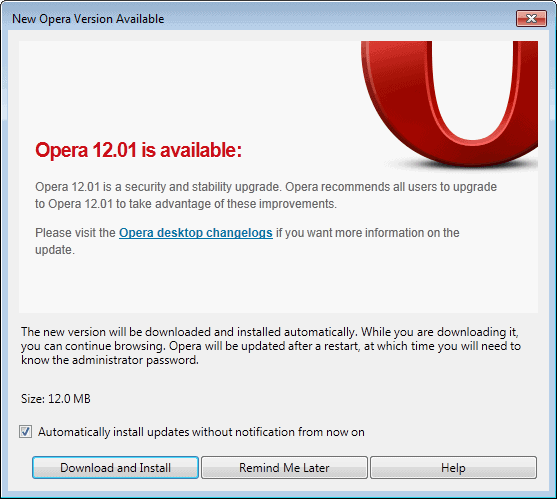Choose Remind Me Later
This screenshot has width=557, height=499.
point(284,467)
